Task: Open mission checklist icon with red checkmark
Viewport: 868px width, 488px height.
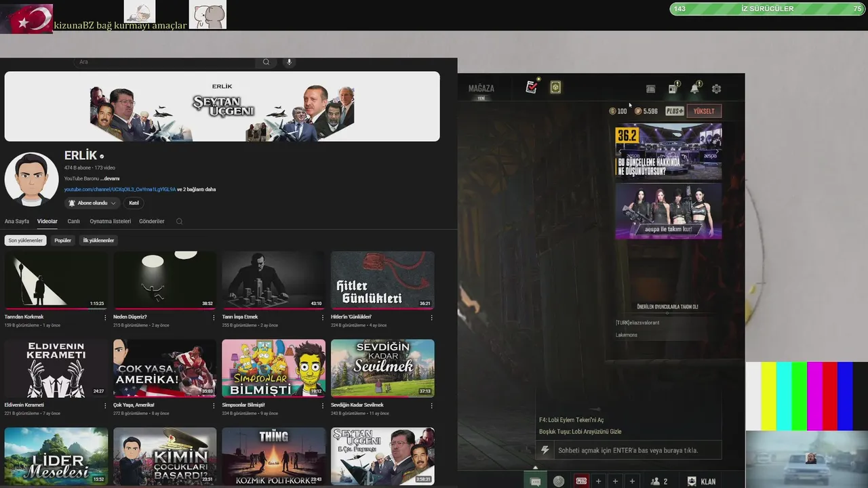Action: (x=532, y=87)
